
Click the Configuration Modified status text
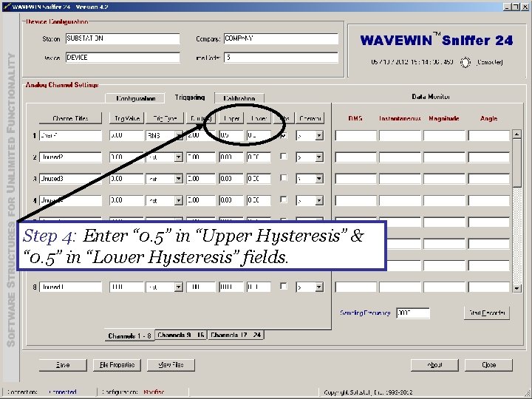[133, 392]
